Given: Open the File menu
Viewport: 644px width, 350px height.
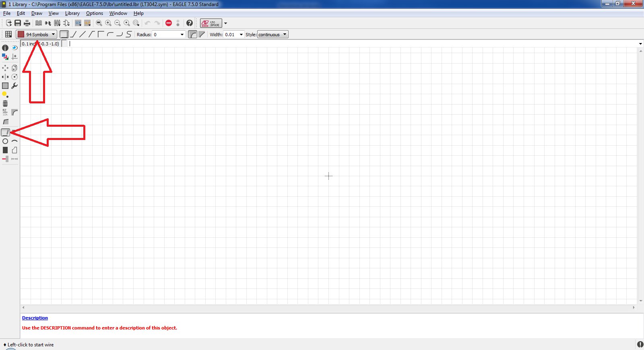Looking at the screenshot, I should 7,13.
